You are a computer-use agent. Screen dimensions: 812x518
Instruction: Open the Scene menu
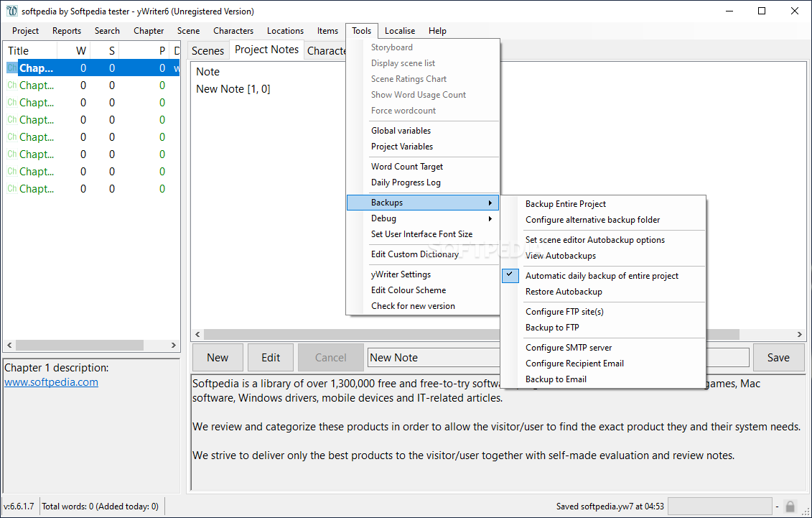click(189, 31)
